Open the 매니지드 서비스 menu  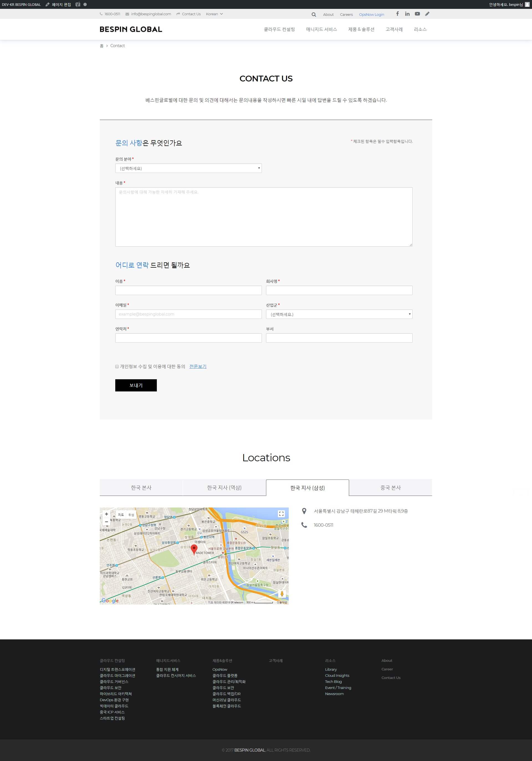[321, 29]
